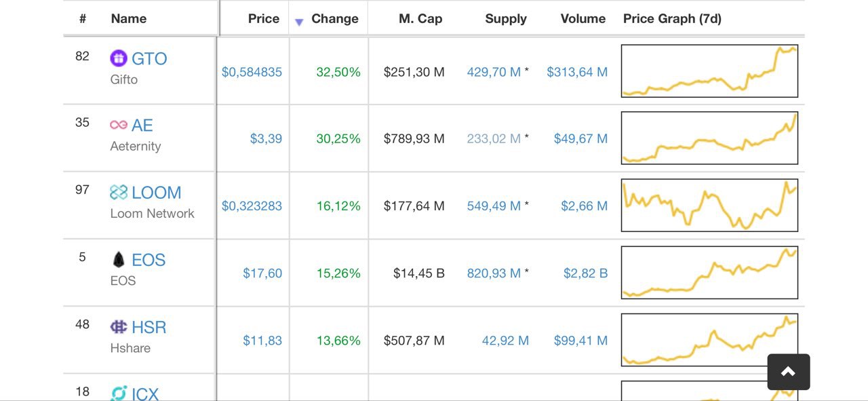
Task: Sort by the Supply column header
Action: pyautogui.click(x=506, y=19)
